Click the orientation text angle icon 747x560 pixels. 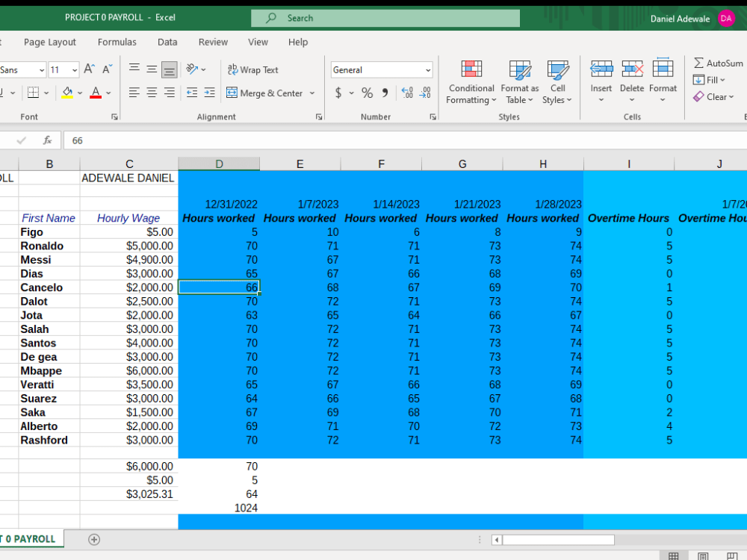(193, 69)
